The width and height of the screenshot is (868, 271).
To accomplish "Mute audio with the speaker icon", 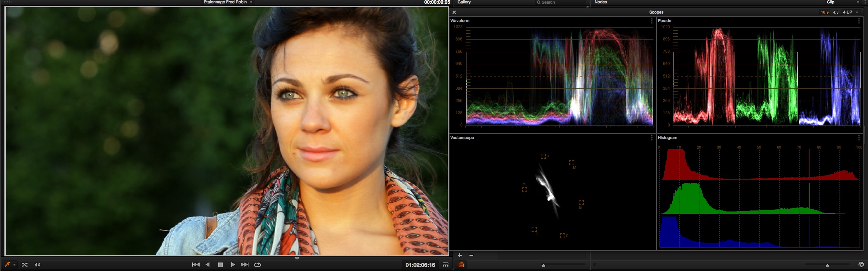I will point(37,265).
